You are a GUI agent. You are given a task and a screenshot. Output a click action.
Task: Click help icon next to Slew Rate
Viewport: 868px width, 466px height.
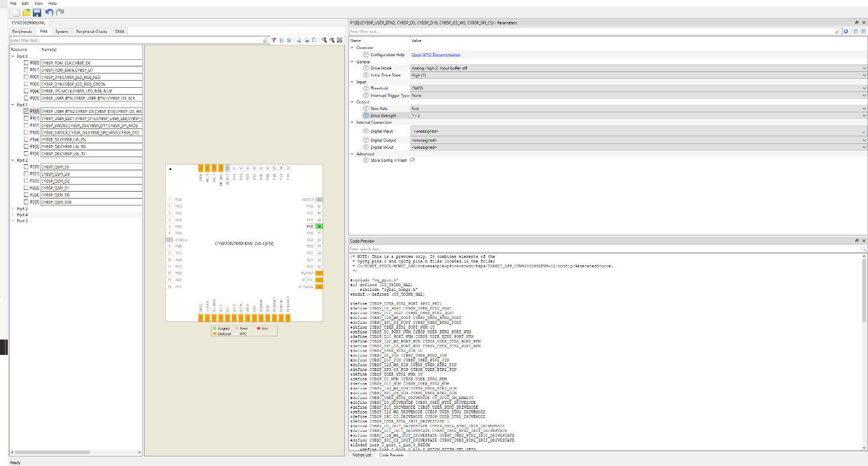click(366, 109)
